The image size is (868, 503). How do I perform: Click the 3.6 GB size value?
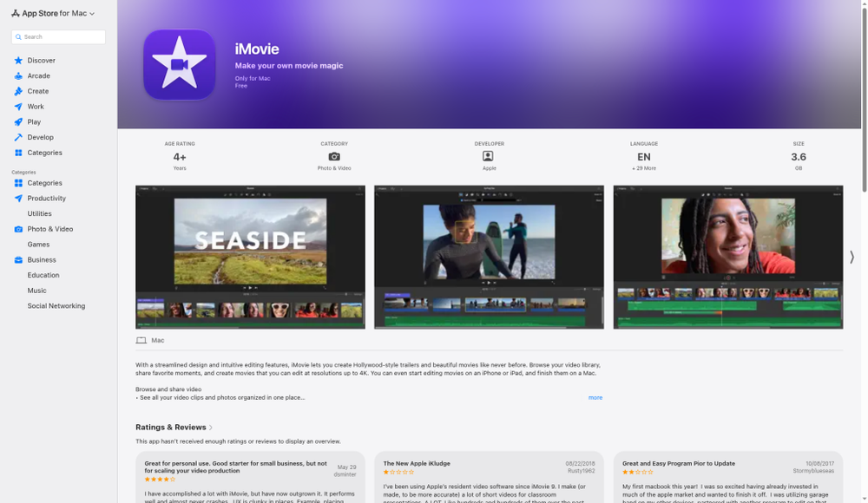click(799, 157)
